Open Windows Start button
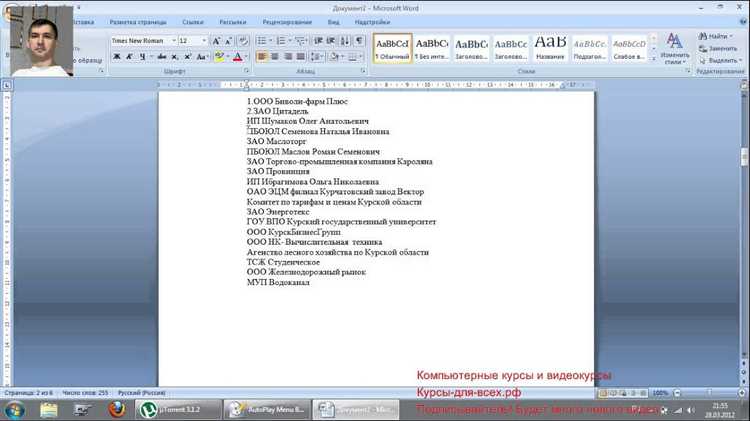Image resolution: width=750 pixels, height=421 pixels. point(14,410)
